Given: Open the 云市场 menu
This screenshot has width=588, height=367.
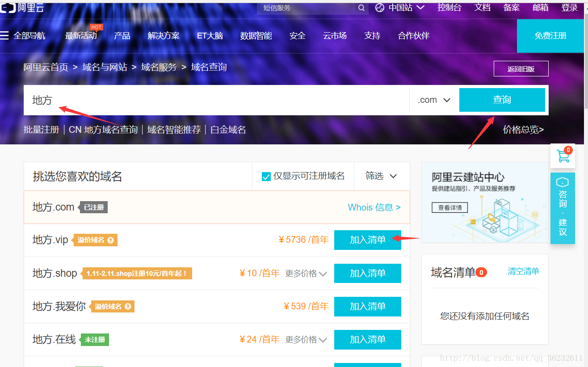Looking at the screenshot, I should pos(335,36).
